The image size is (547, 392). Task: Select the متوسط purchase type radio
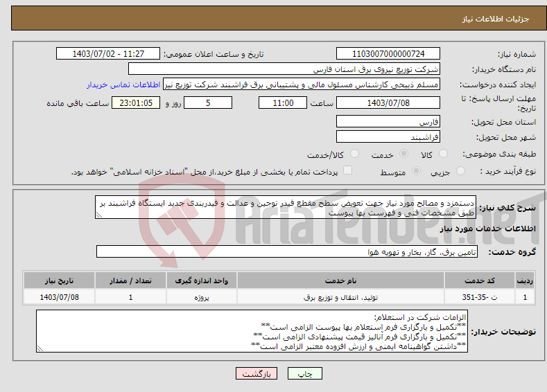coord(416,171)
